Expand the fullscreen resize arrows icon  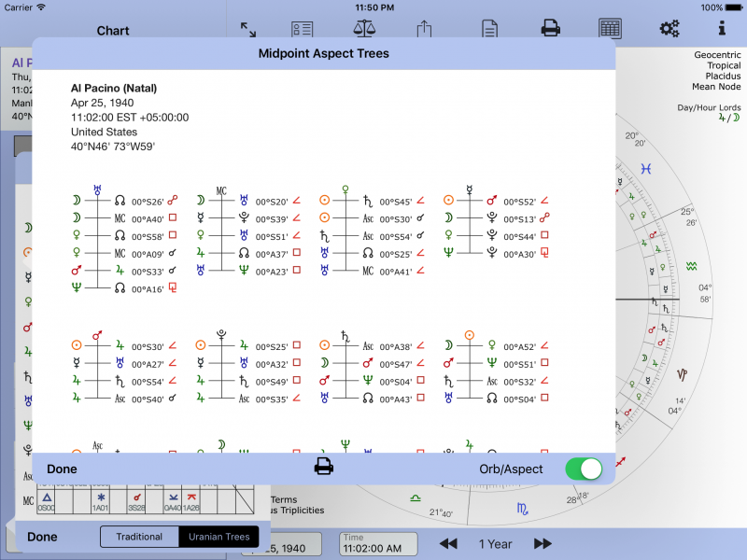coord(249,28)
